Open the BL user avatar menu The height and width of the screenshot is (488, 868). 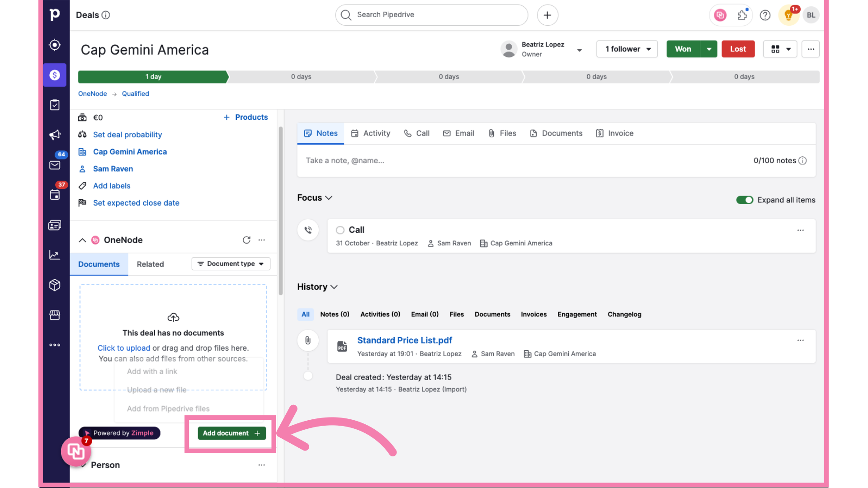(811, 15)
